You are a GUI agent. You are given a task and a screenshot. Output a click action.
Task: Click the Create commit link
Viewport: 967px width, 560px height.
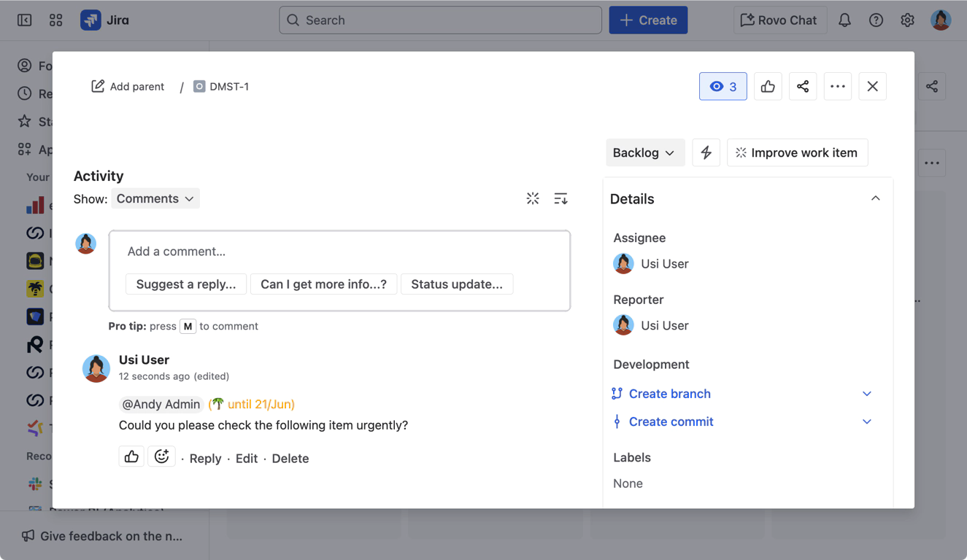click(x=671, y=421)
